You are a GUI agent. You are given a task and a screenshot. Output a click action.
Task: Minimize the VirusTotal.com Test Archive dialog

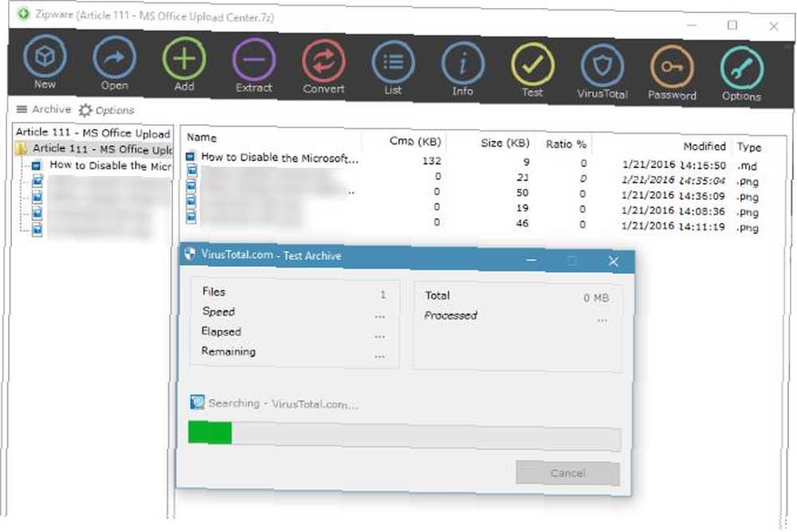click(x=531, y=260)
